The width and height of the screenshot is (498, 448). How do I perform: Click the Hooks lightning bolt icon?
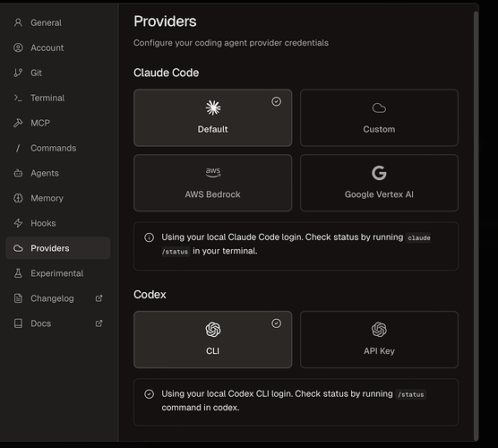(x=18, y=223)
